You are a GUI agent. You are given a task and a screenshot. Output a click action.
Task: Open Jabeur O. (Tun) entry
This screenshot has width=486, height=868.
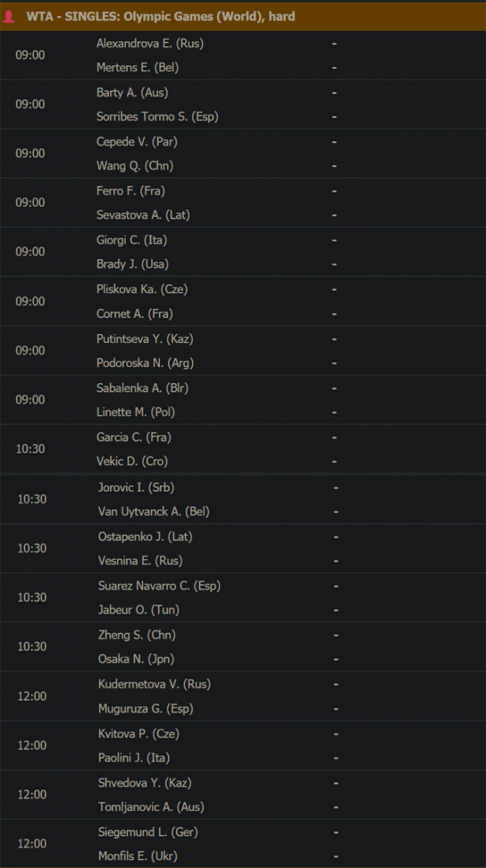click(139, 610)
